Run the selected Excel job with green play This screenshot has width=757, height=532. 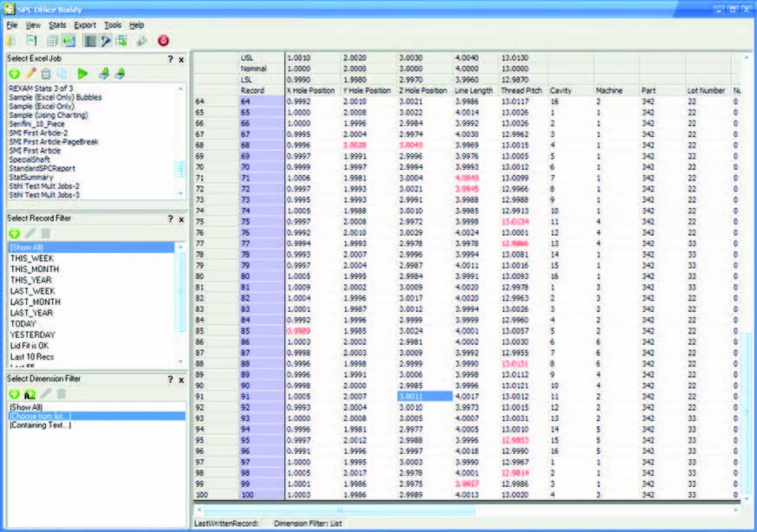click(x=82, y=74)
